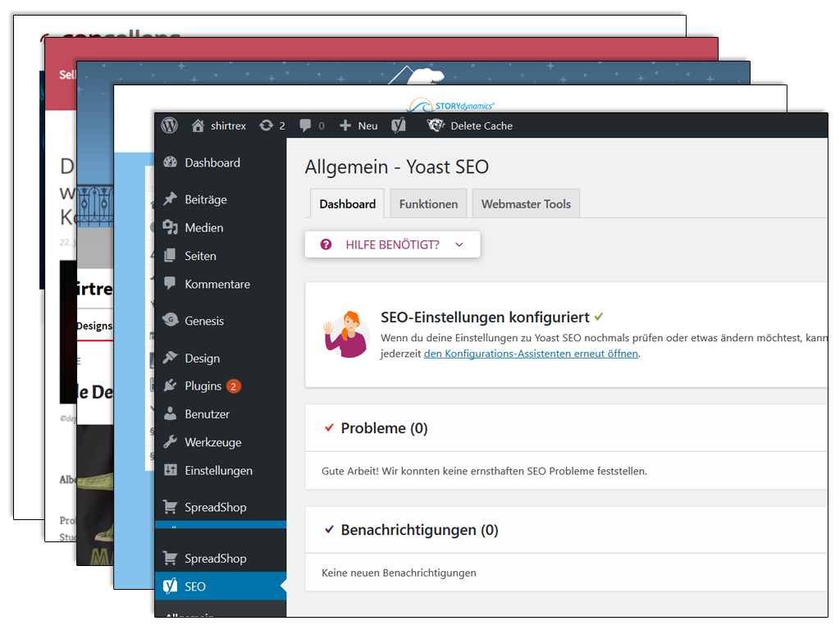This screenshot has height=630, width=840.
Task: Open Einstellungen in the sidebar menu
Action: coord(218,470)
